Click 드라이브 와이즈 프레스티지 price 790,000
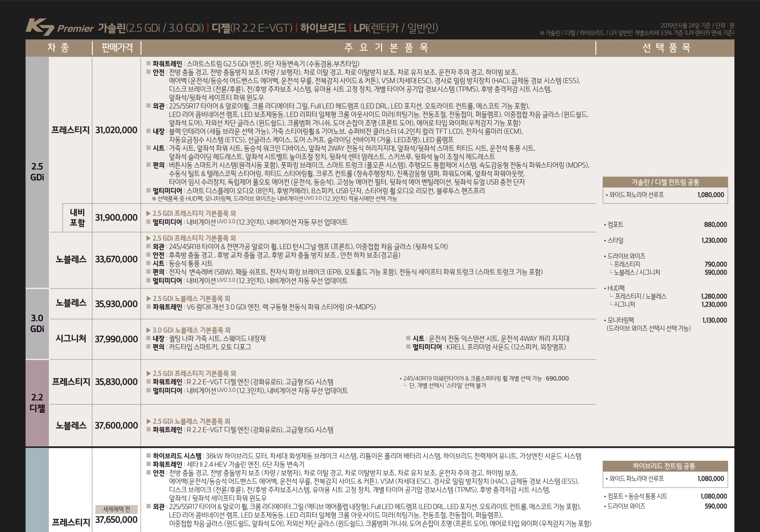 tap(716, 264)
